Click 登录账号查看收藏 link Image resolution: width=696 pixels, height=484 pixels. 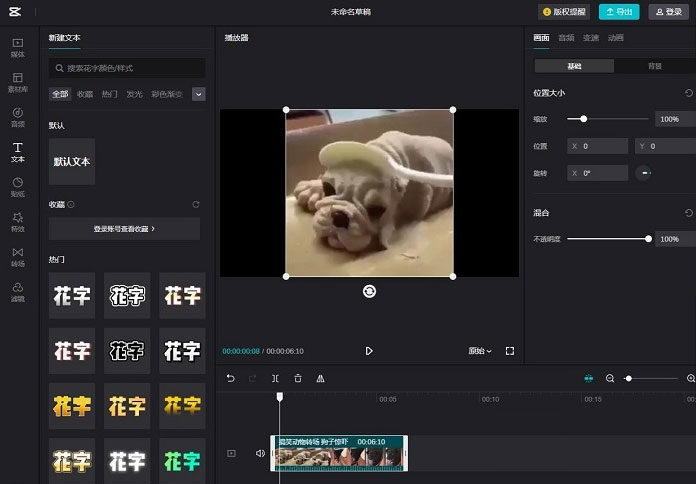tap(124, 229)
